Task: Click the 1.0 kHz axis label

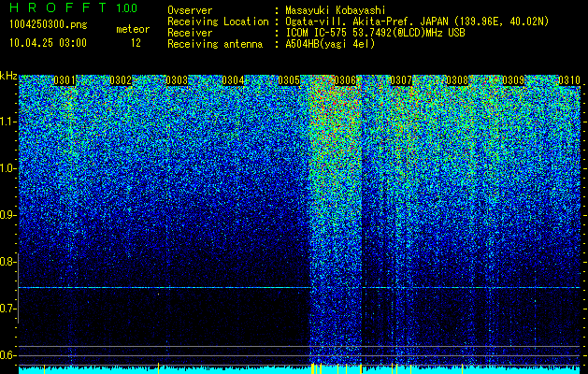Action: (7, 168)
